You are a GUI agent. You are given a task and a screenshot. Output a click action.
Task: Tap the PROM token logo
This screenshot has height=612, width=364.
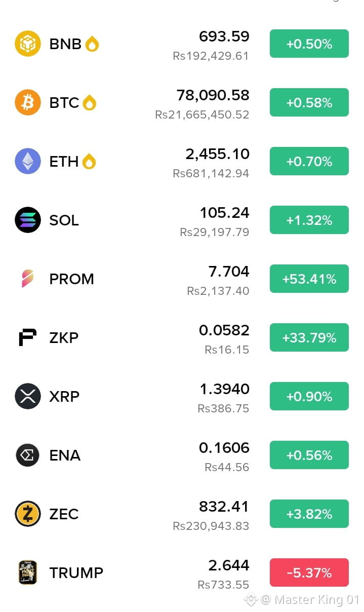[x=27, y=279]
